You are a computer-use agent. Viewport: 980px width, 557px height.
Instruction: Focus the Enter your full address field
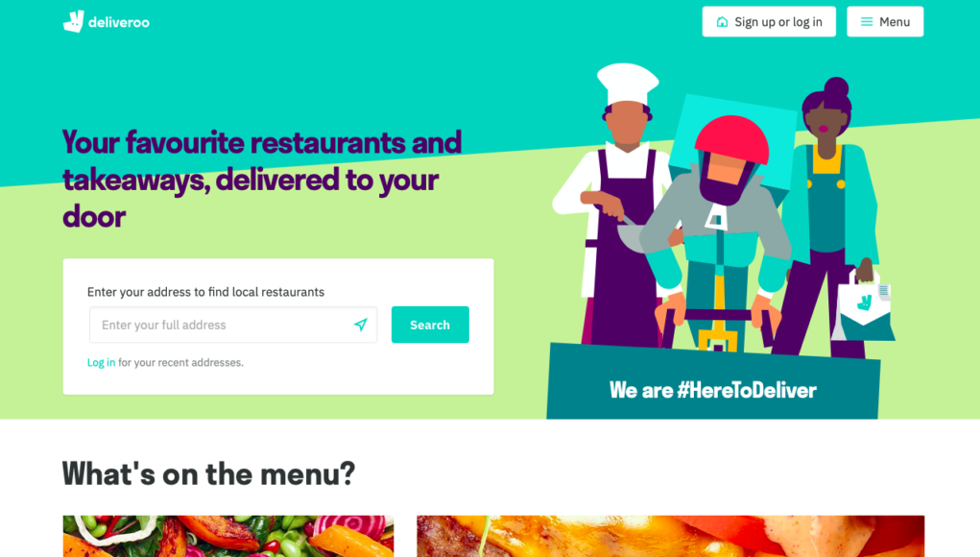(233, 325)
